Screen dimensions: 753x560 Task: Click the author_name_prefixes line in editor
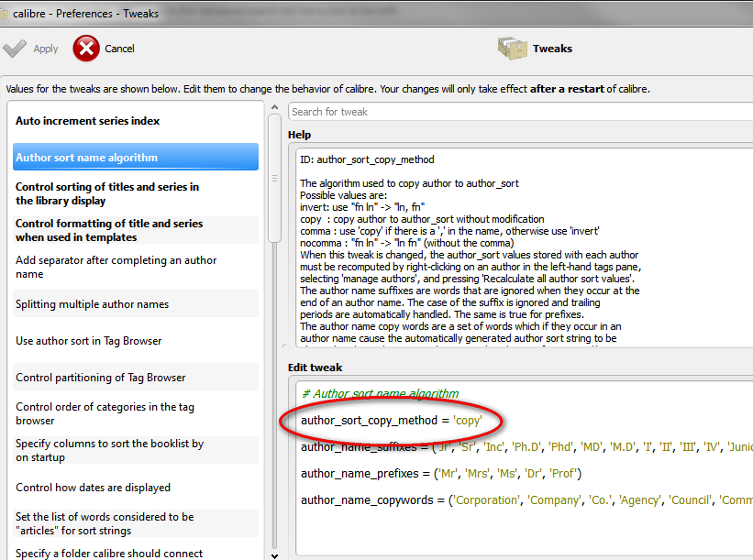441,474
